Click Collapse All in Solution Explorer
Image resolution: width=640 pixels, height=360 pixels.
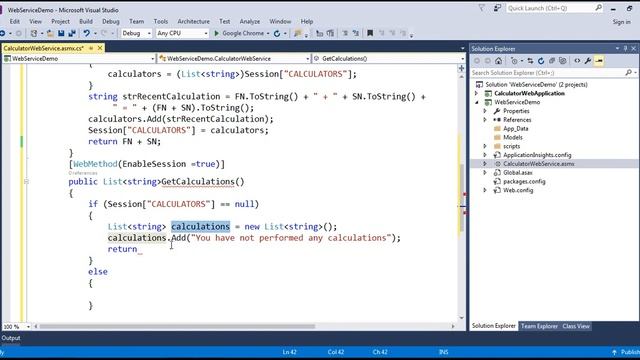point(552,61)
